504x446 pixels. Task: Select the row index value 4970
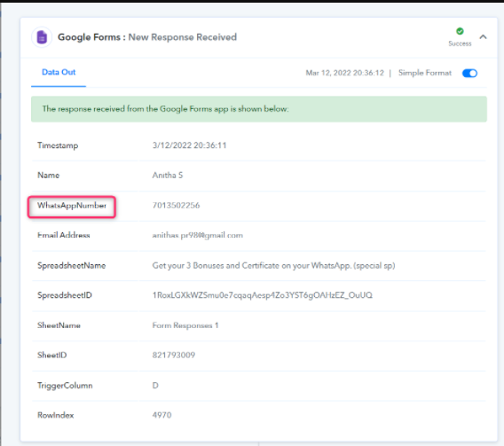161,415
